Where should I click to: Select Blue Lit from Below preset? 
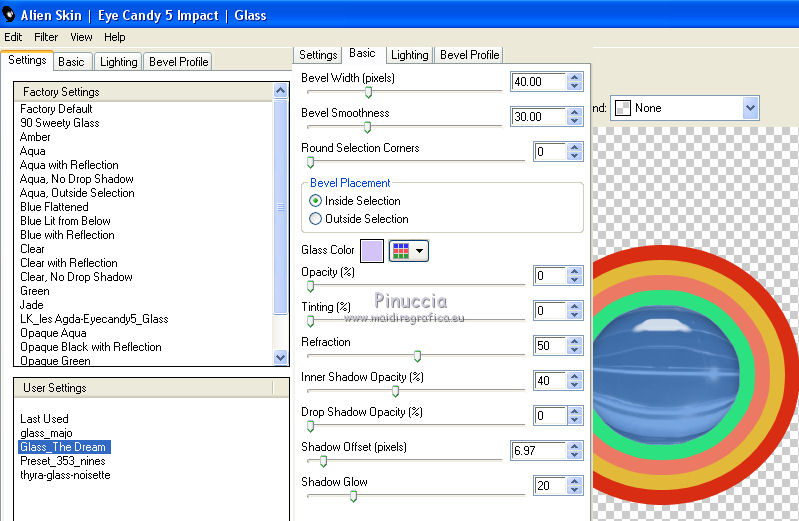(65, 221)
